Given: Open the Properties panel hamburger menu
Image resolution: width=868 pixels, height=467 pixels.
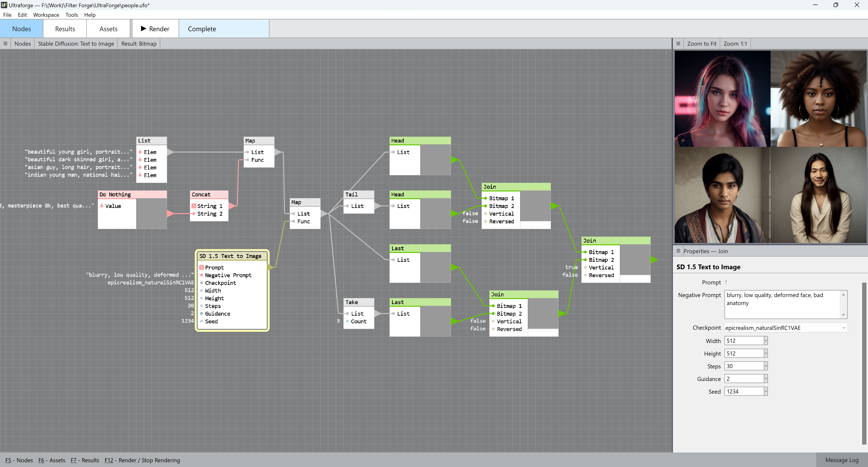Looking at the screenshot, I should pyautogui.click(x=678, y=251).
